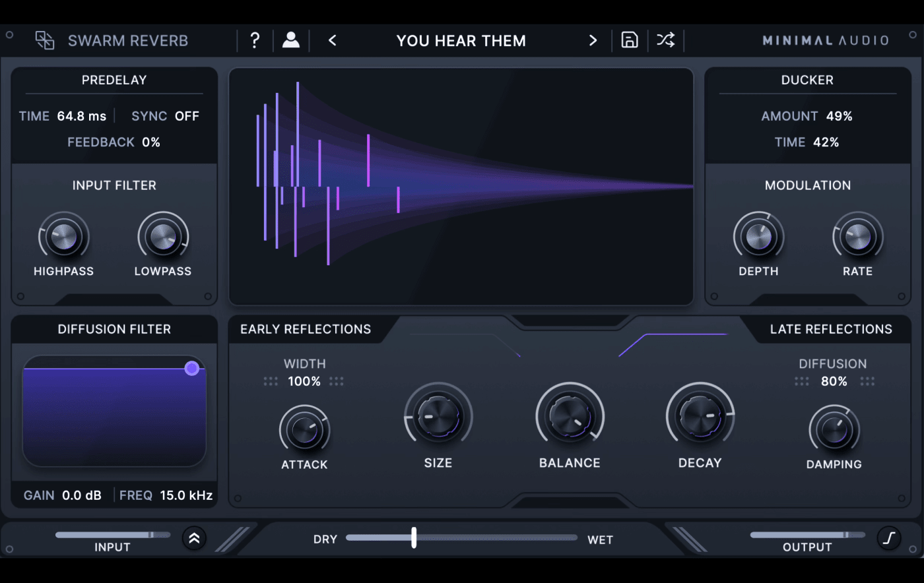Open the user account icon
Screen dimensions: 924x583
291,40
